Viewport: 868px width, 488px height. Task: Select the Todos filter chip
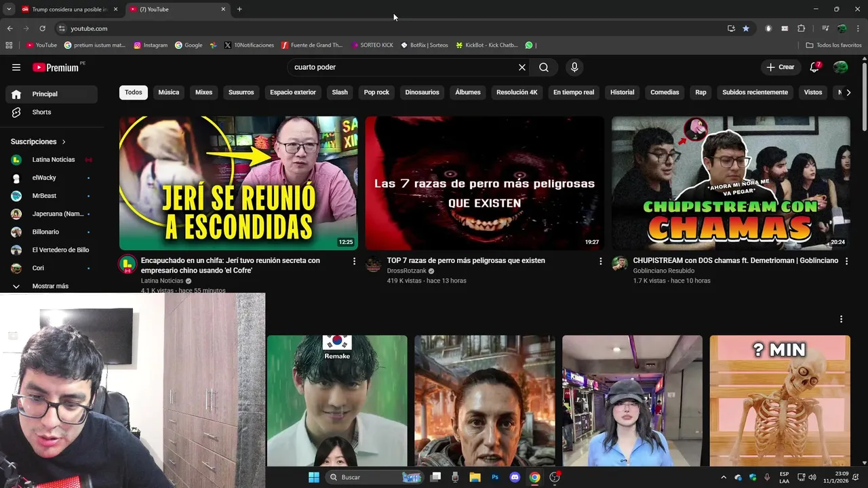tap(134, 92)
